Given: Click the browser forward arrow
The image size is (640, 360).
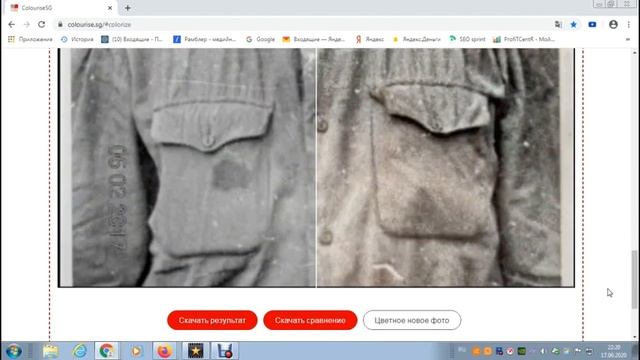Looking at the screenshot, I should coord(27,24).
